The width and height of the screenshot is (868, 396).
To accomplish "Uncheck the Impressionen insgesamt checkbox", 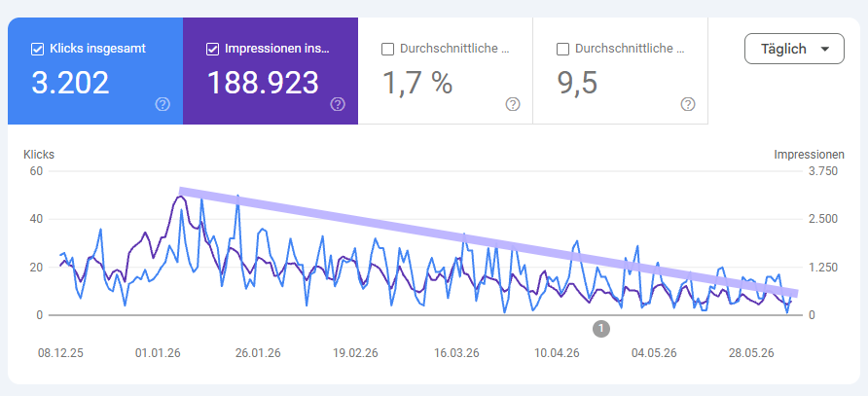I will 212,50.
